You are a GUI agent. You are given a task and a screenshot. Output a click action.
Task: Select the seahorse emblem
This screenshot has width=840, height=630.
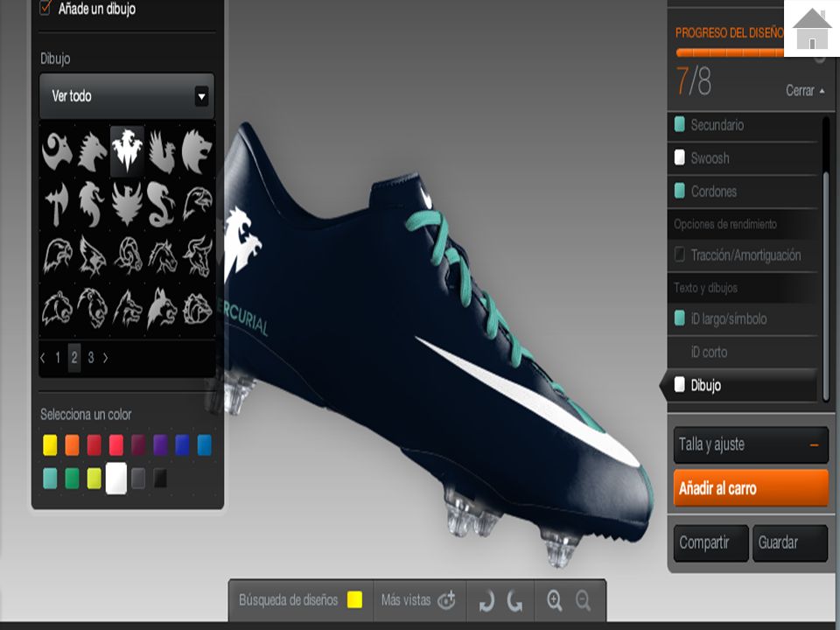pyautogui.click(x=92, y=204)
